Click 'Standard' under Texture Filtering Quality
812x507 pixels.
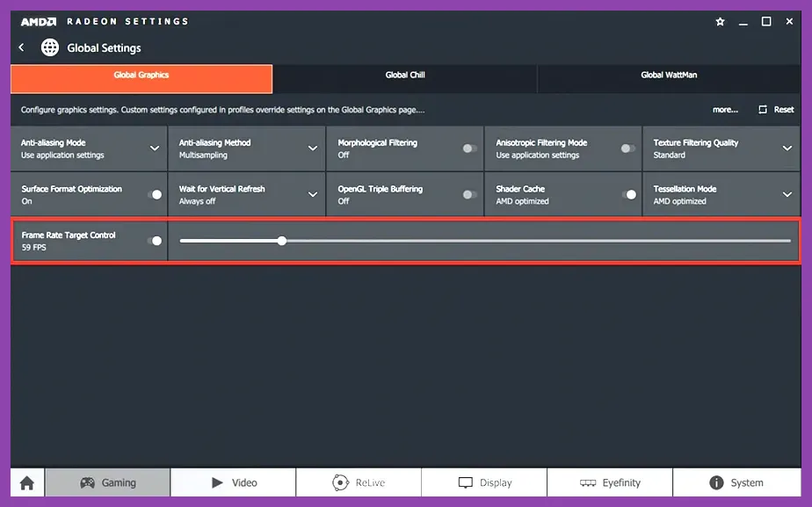(x=669, y=155)
